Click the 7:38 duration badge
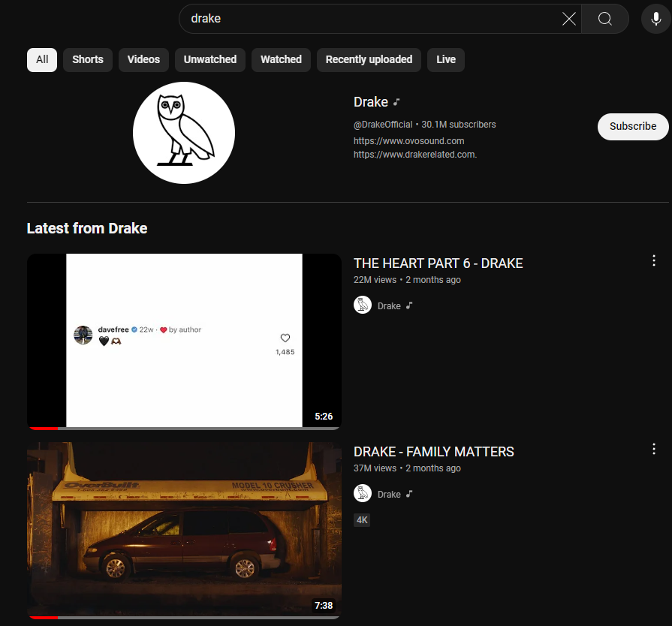This screenshot has height=626, width=672. [324, 606]
